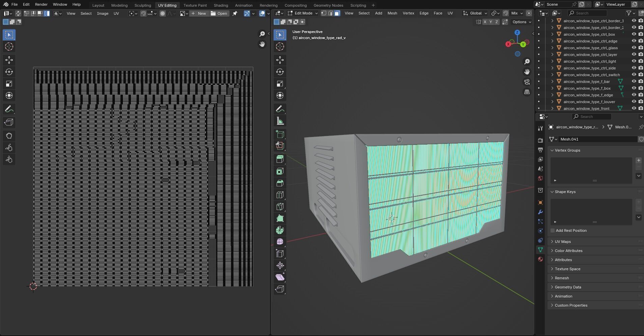Image resolution: width=644 pixels, height=336 pixels.
Task: Expand the Geometry Data panel
Action: pyautogui.click(x=568, y=287)
